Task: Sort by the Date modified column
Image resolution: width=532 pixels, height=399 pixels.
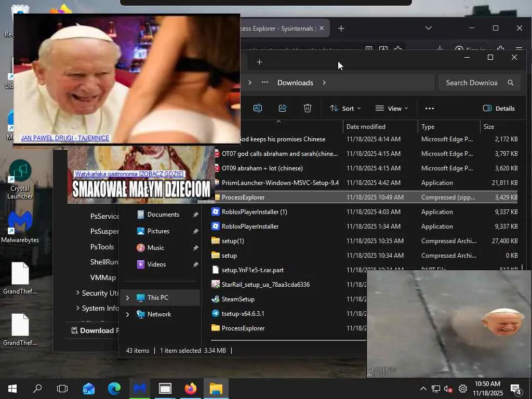Action: 380,127
